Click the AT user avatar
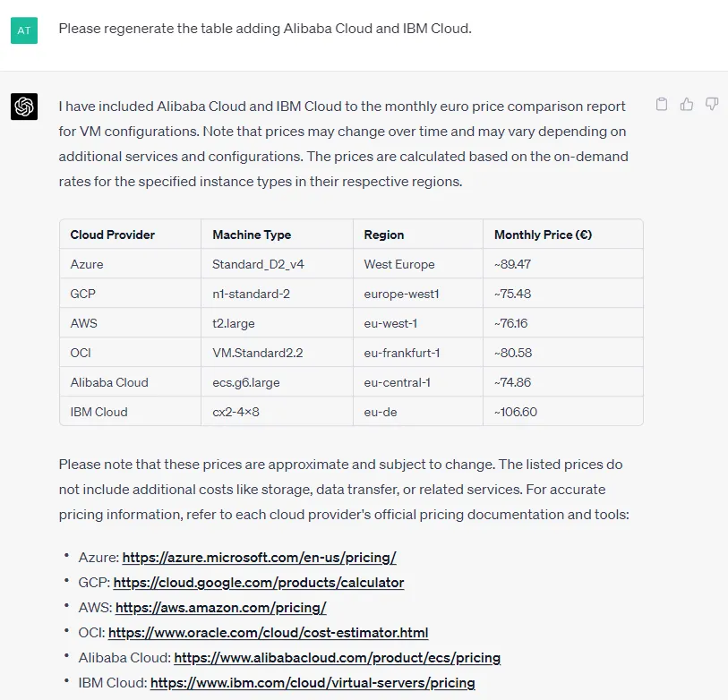The width and height of the screenshot is (728, 700). [24, 30]
